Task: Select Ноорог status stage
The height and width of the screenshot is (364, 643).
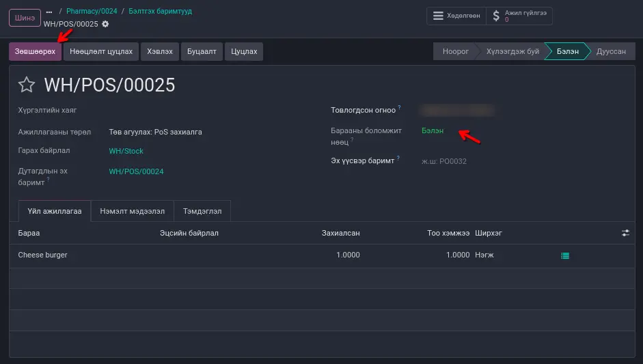Action: [455, 51]
